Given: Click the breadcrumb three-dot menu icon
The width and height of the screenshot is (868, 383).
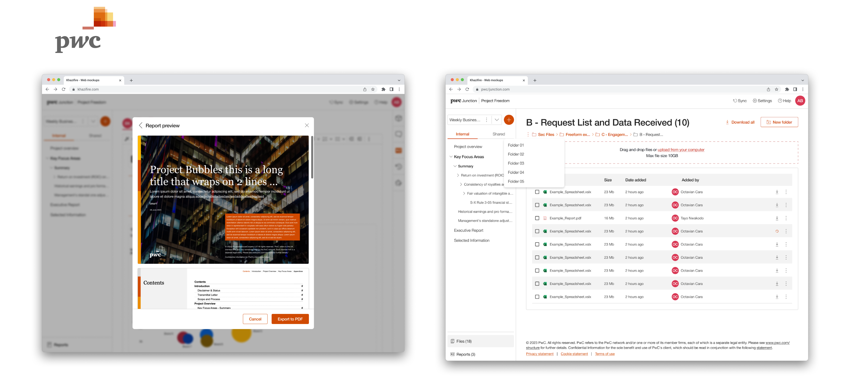Looking at the screenshot, I should (x=528, y=135).
